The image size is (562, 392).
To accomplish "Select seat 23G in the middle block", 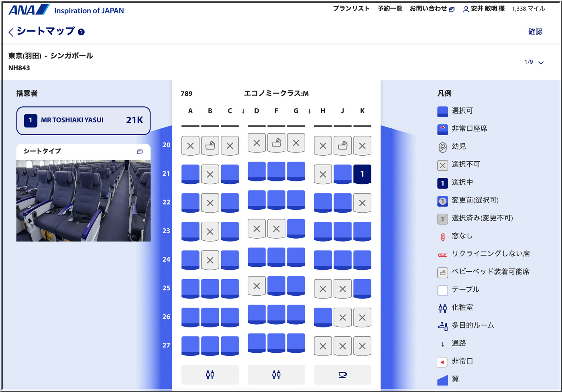I will pyautogui.click(x=296, y=228).
